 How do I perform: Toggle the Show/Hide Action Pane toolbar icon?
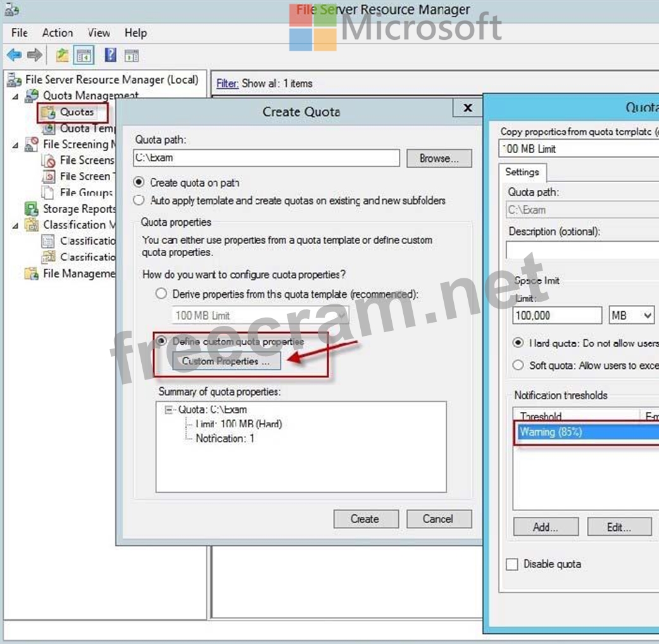pyautogui.click(x=132, y=56)
